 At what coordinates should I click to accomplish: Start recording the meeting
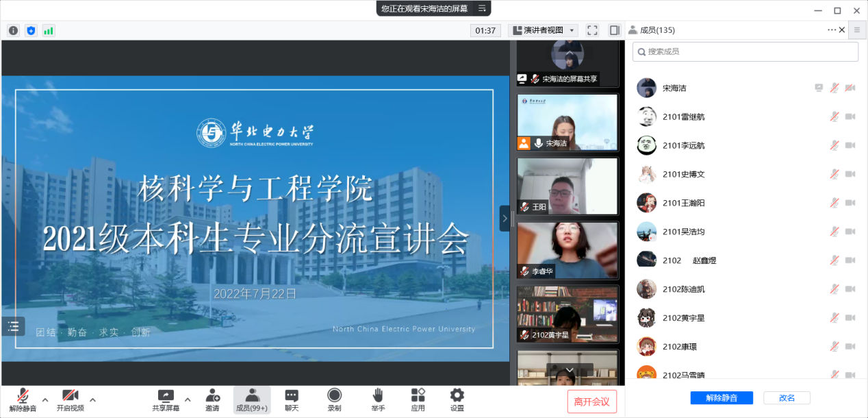[334, 399]
